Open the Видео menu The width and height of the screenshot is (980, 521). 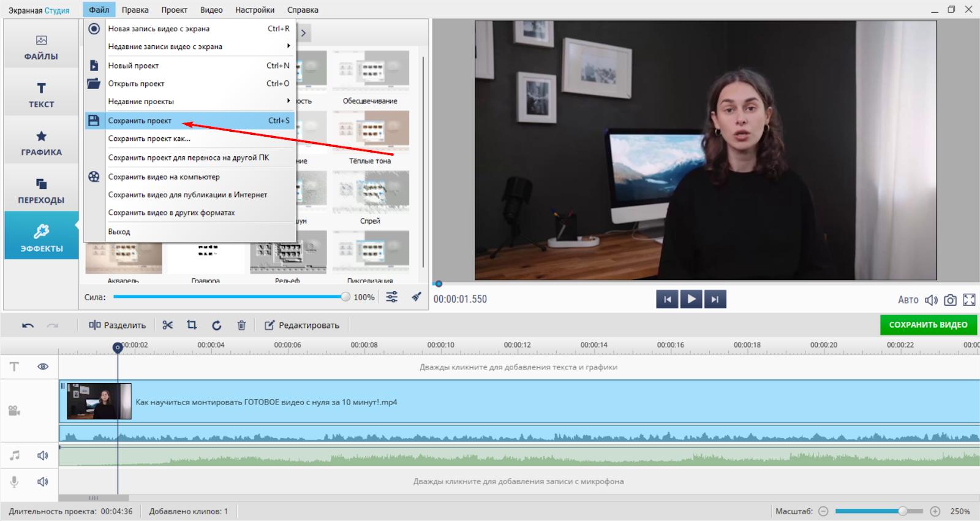click(x=211, y=10)
